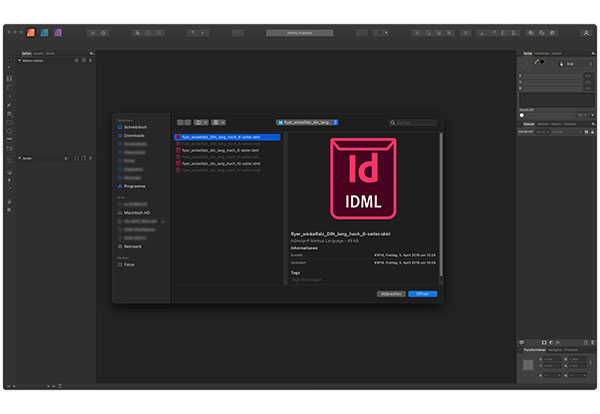The width and height of the screenshot is (600, 414).
Task: Adjust the Deckkraft opacity slider in Farbe panel
Action: click(547, 115)
